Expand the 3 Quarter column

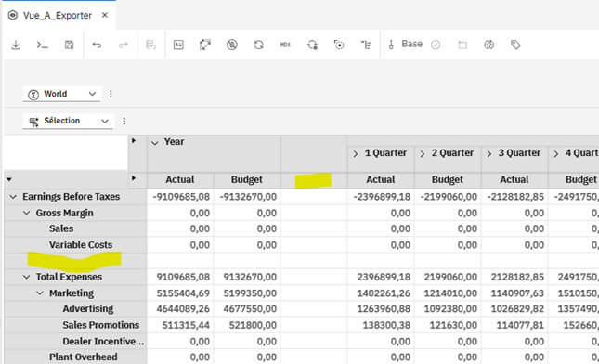[x=489, y=154]
